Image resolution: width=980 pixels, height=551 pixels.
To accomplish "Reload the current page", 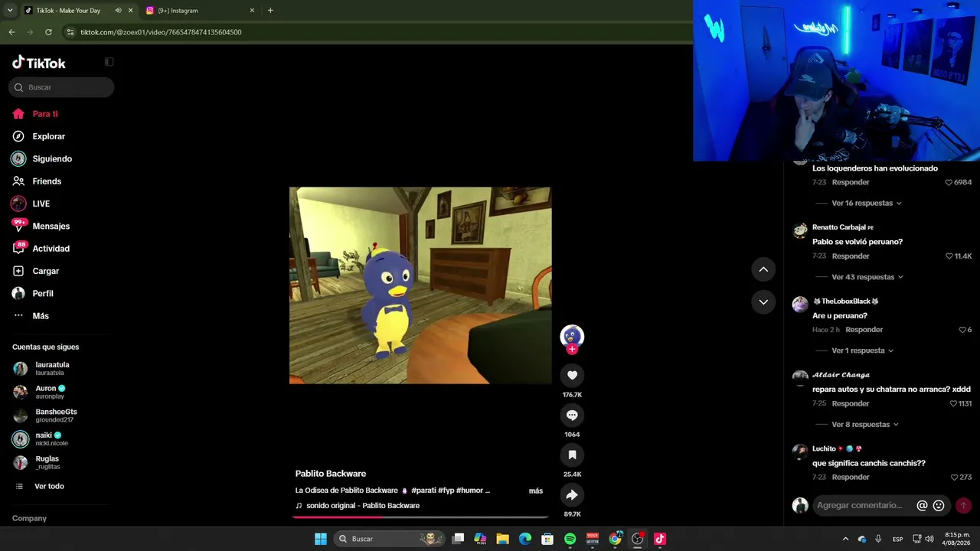I will coord(48,32).
